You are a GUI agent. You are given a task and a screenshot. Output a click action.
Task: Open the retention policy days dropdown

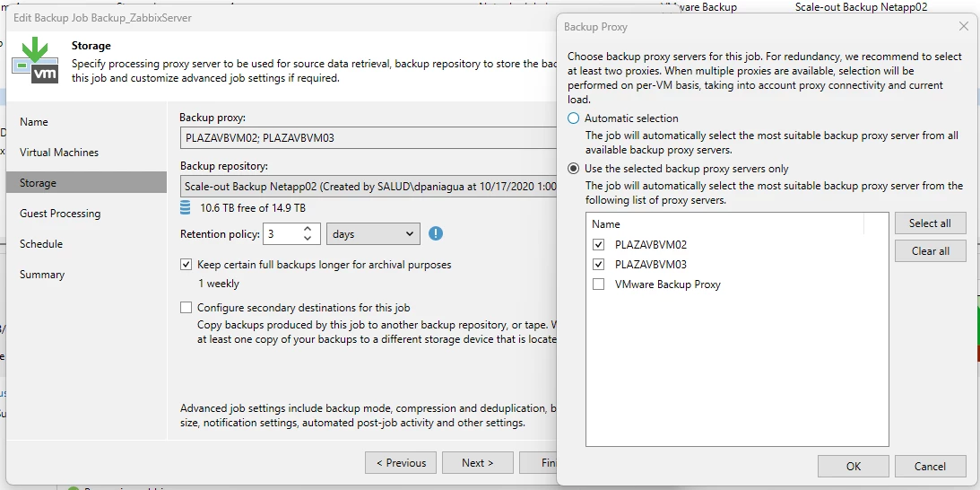pyautogui.click(x=373, y=234)
